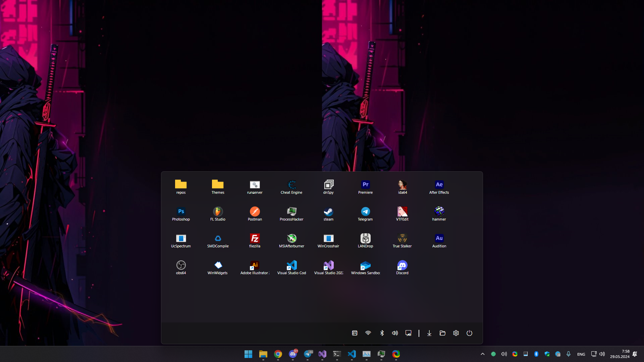Viewport: 644px width, 362px height.
Task: Toggle Wi-Fi in the launcher bar
Action: pos(368,333)
